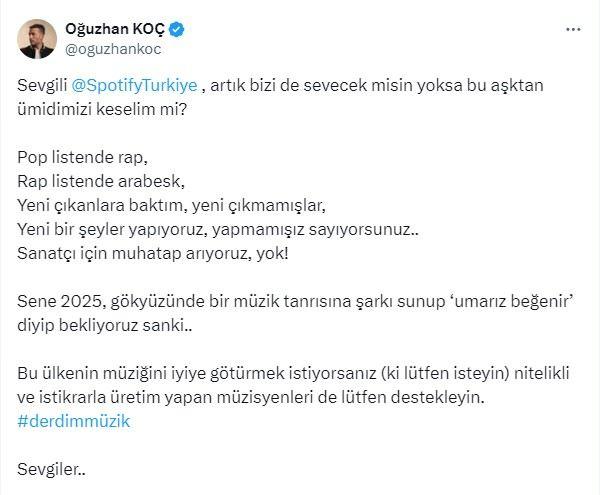Click the closing "Sevgiler.." text
Screen dimensions: 600x495
coord(51,469)
